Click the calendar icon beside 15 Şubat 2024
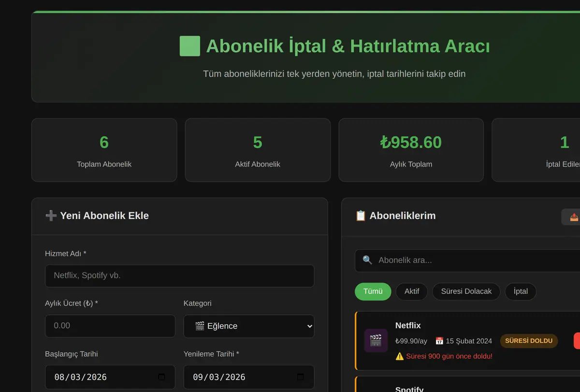Image resolution: width=580 pixels, height=392 pixels. [439, 341]
